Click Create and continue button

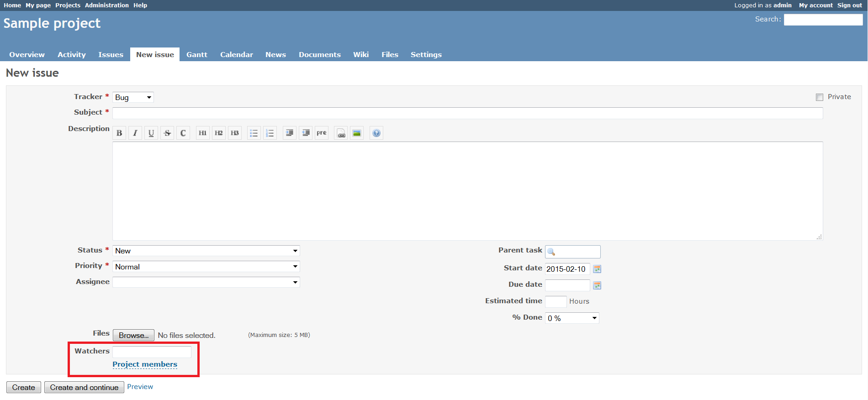[84, 387]
